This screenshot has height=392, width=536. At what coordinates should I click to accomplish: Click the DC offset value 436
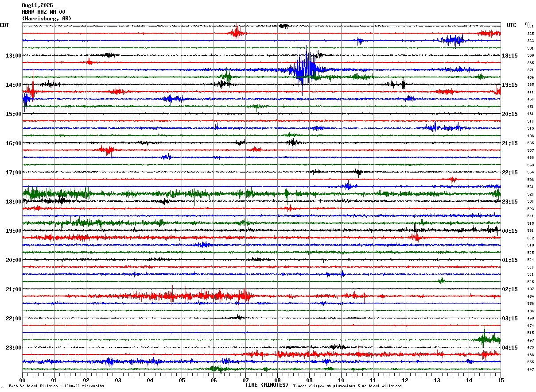pos(530,77)
